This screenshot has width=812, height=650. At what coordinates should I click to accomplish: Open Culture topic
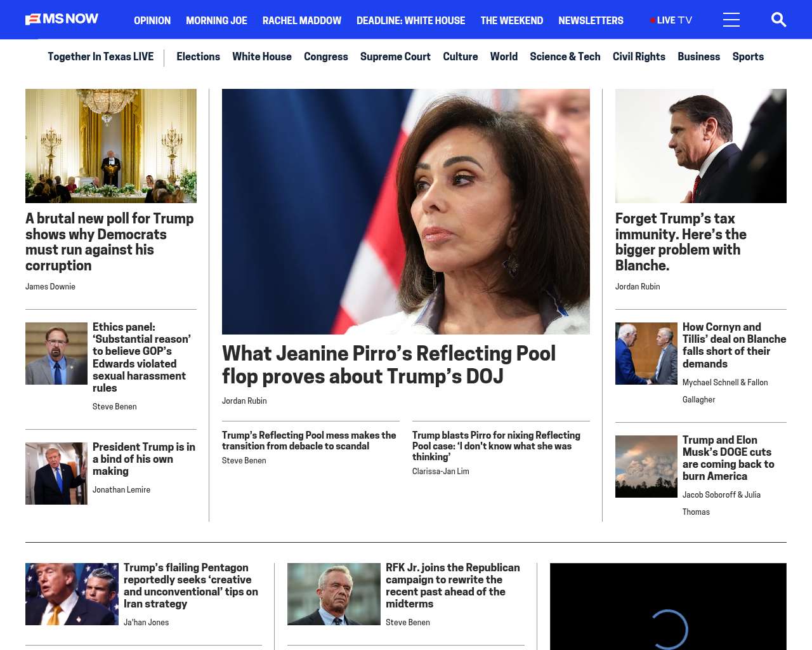461,56
